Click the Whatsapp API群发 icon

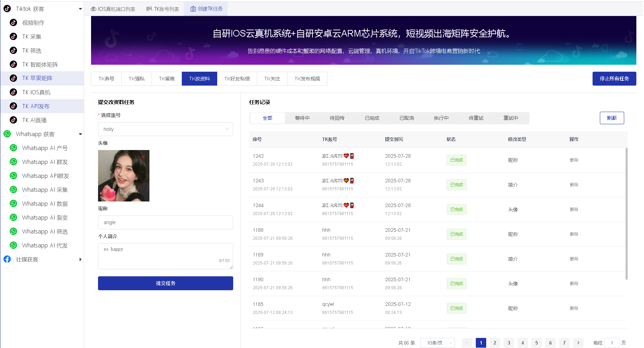pos(13,175)
